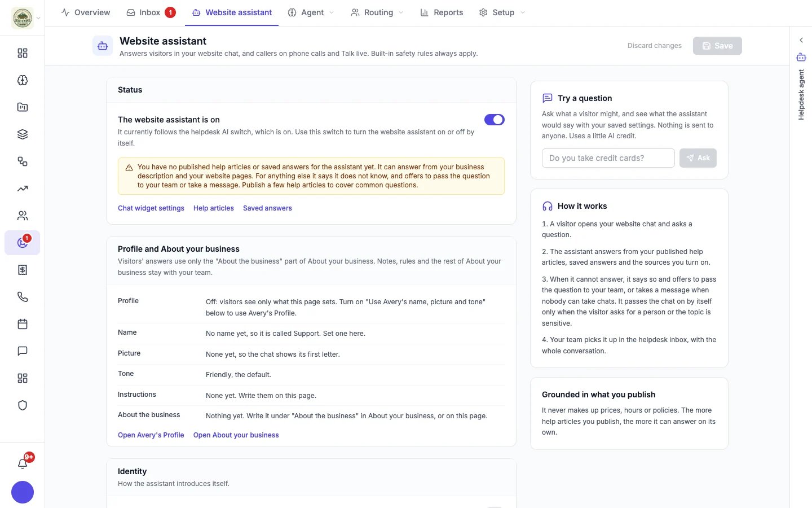Open the brain AI icon in sidebar

[23, 80]
